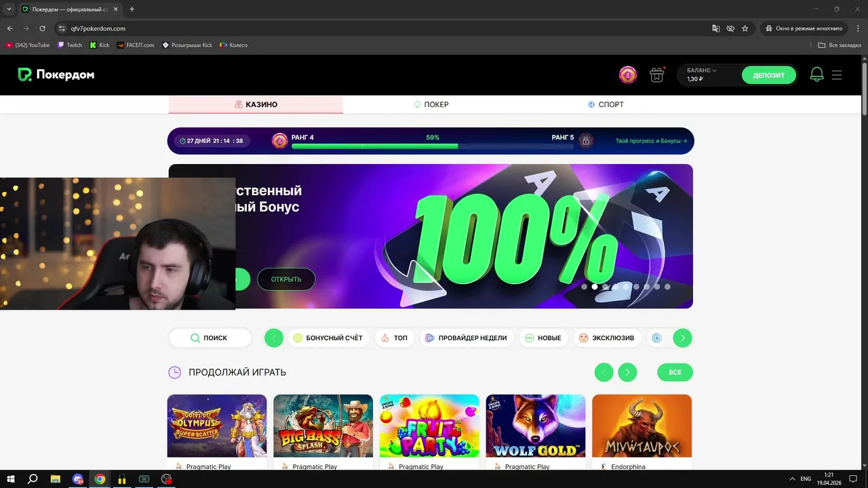Open the tracking protection eye icon
Viewport: 868px width, 488px height.
tap(730, 28)
